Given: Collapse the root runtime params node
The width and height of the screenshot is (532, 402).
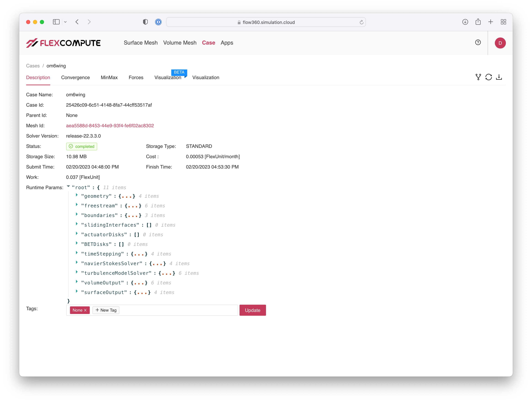Looking at the screenshot, I should click(68, 186).
